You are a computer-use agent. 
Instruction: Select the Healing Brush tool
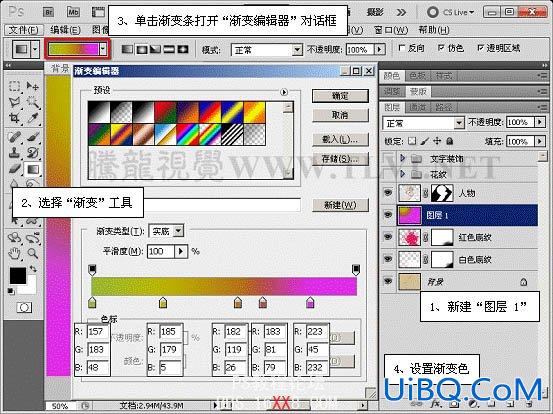tap(14, 137)
